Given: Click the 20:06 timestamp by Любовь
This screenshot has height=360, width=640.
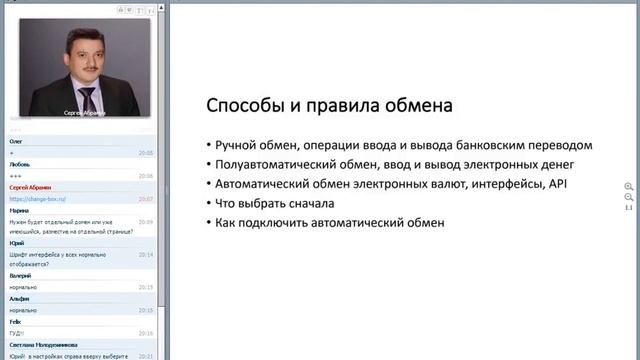Looking at the screenshot, I should point(146,176).
